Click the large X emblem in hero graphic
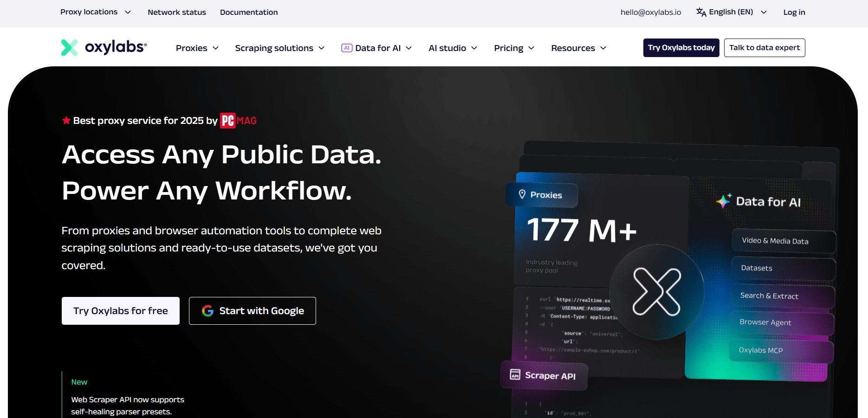 [x=657, y=292]
